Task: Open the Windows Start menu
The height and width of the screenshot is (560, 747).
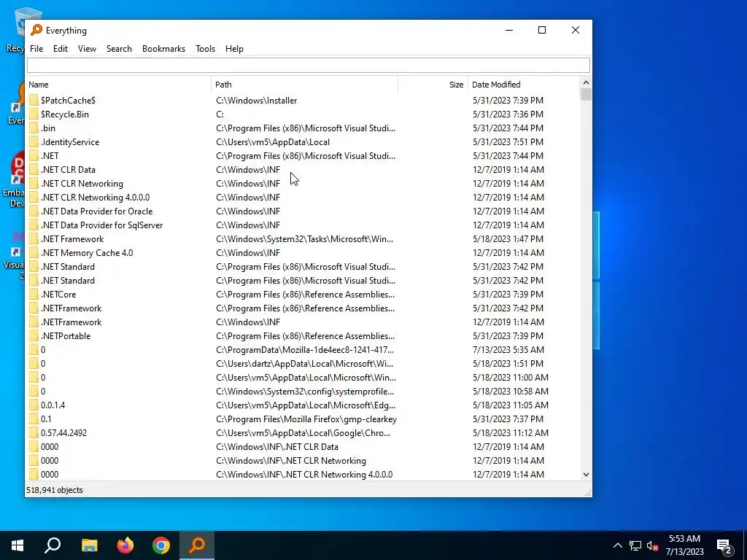Action: [x=18, y=545]
